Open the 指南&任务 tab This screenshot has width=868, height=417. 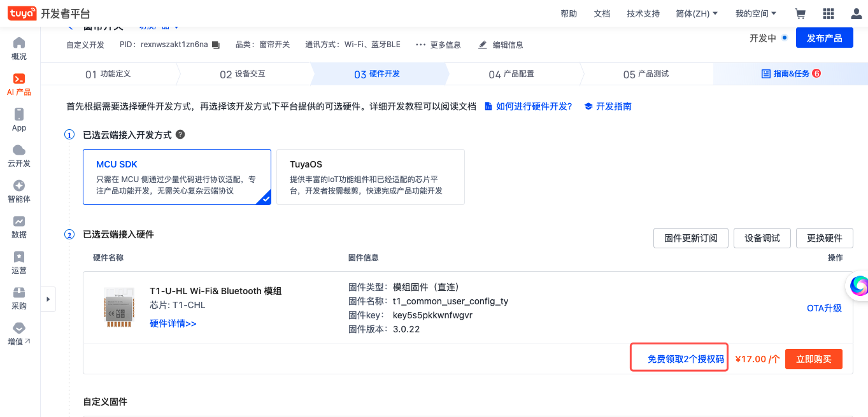click(x=790, y=74)
